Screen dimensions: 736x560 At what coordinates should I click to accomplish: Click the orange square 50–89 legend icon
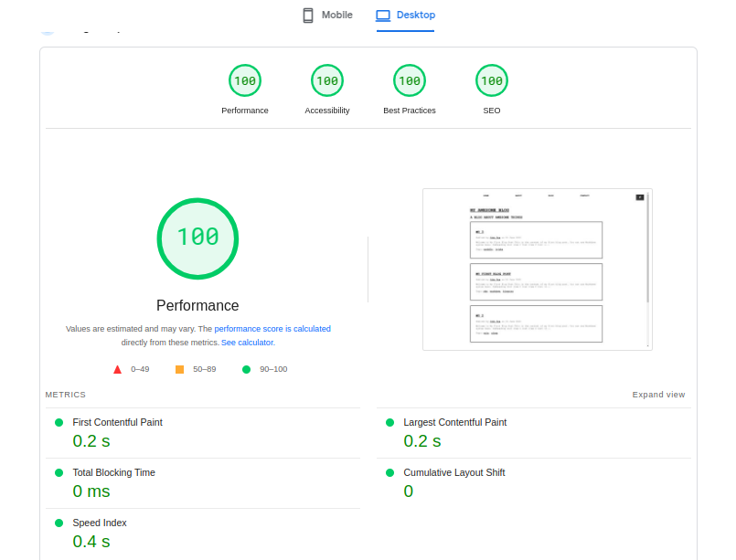179,370
